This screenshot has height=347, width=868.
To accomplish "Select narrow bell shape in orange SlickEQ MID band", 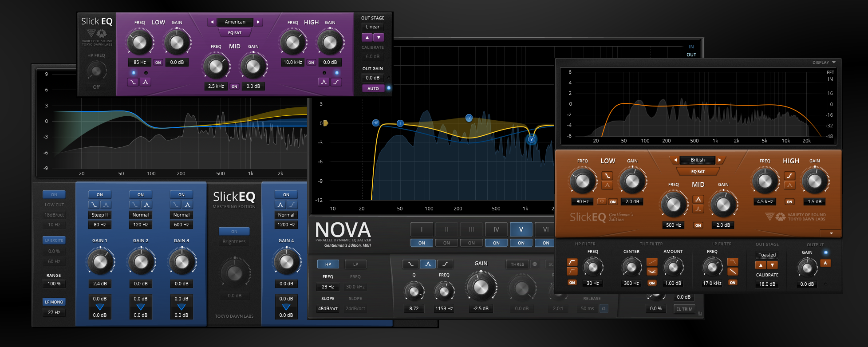I will 698,209.
